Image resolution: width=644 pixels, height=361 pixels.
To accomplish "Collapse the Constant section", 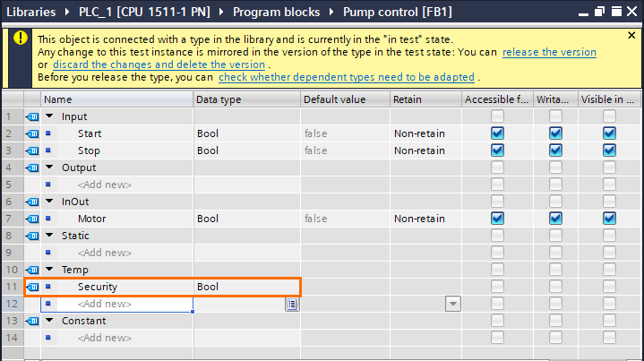I will 49,321.
